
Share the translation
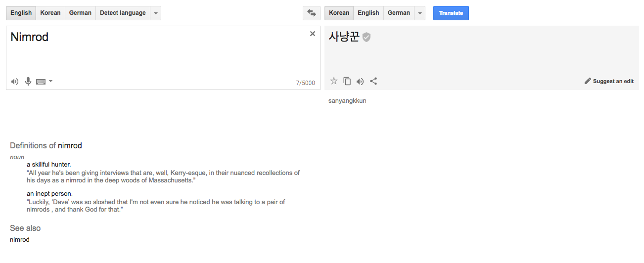coord(373,81)
